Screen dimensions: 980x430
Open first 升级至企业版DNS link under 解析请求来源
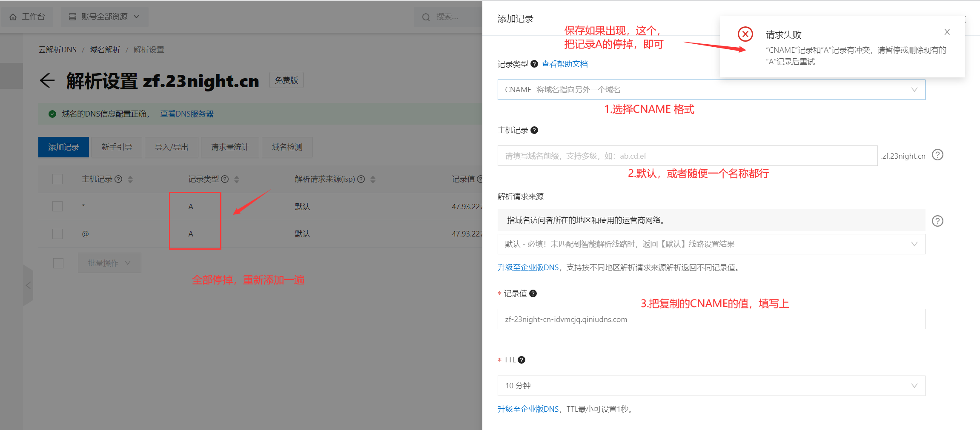528,268
